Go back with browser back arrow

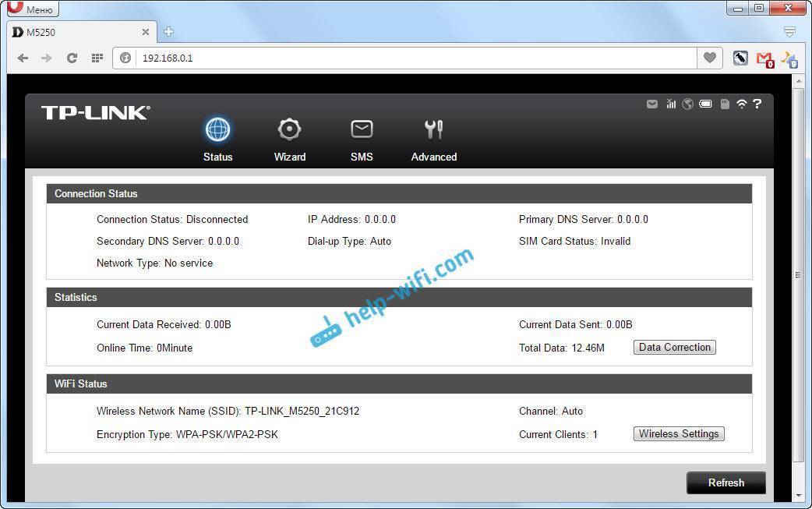coord(23,58)
